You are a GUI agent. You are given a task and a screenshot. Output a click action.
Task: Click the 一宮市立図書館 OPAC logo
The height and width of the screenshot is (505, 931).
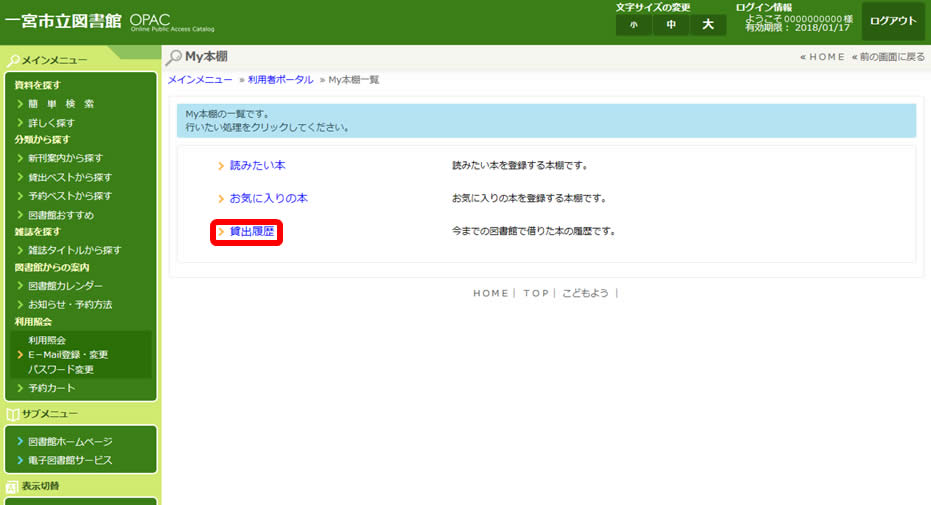pos(110,22)
